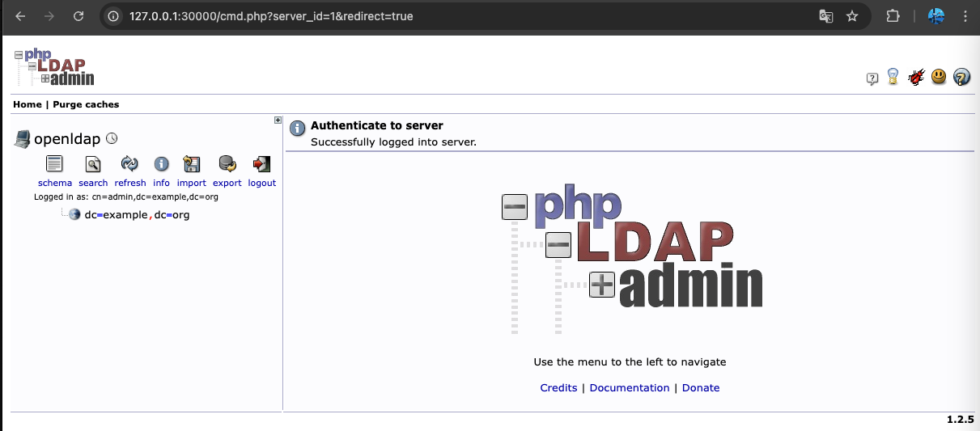
Task: Open the export database icon
Action: [x=227, y=164]
